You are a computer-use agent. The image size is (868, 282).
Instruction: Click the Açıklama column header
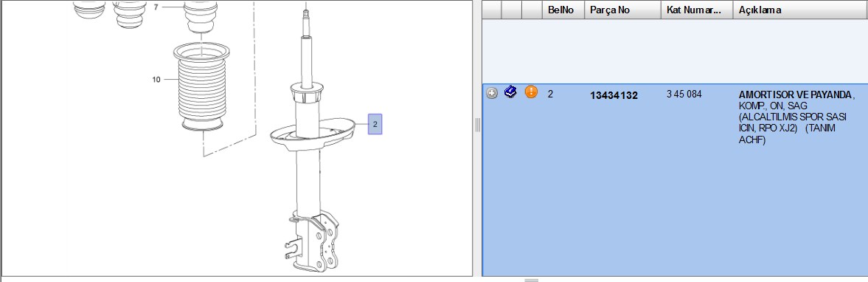tap(800, 10)
